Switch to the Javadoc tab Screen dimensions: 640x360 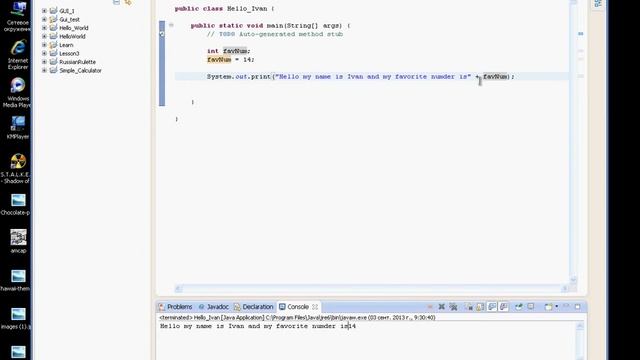click(213, 307)
